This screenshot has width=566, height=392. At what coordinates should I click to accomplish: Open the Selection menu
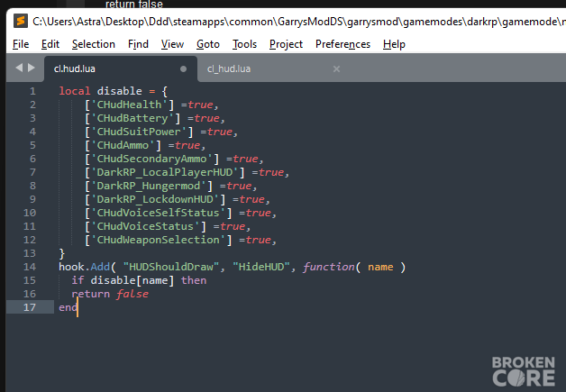(x=94, y=44)
